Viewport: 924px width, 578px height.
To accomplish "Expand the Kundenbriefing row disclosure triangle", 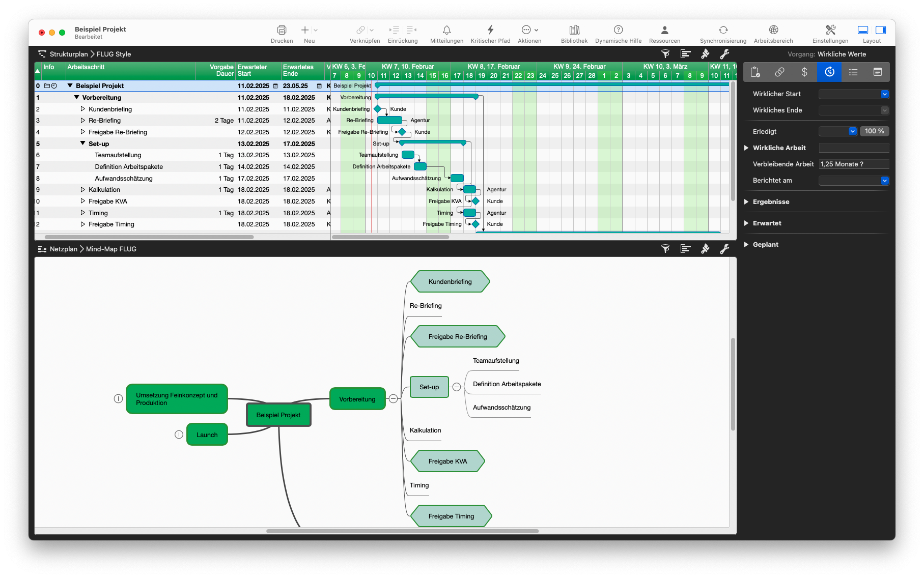I will [83, 109].
